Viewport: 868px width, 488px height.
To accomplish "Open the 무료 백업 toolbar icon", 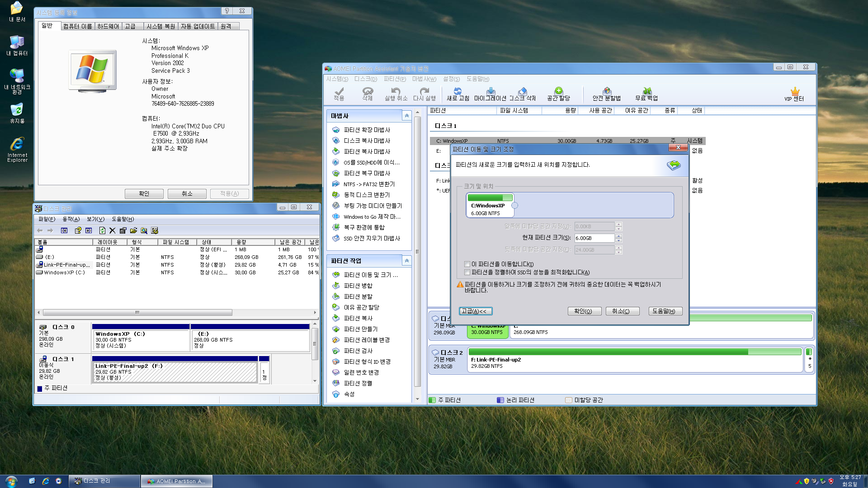I will [646, 94].
